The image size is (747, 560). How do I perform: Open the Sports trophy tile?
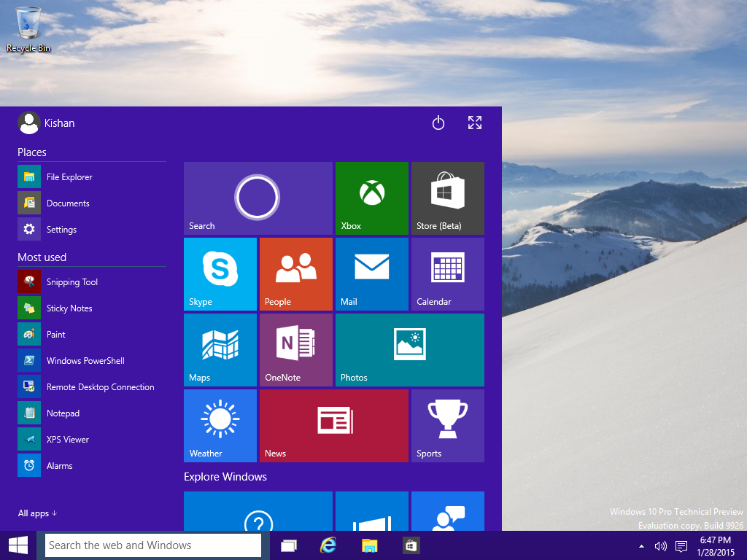(x=448, y=426)
